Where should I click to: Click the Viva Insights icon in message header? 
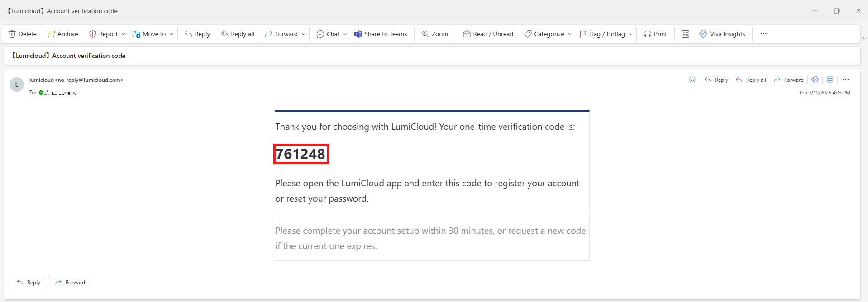coord(815,80)
